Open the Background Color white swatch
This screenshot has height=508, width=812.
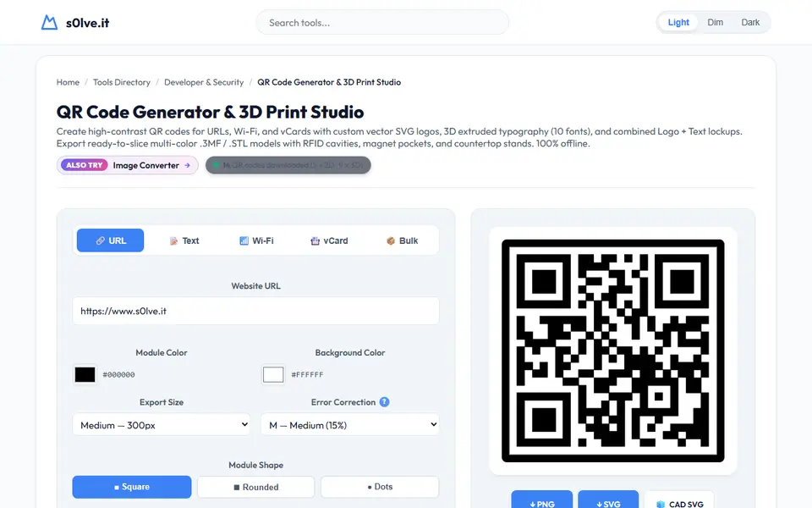(273, 374)
